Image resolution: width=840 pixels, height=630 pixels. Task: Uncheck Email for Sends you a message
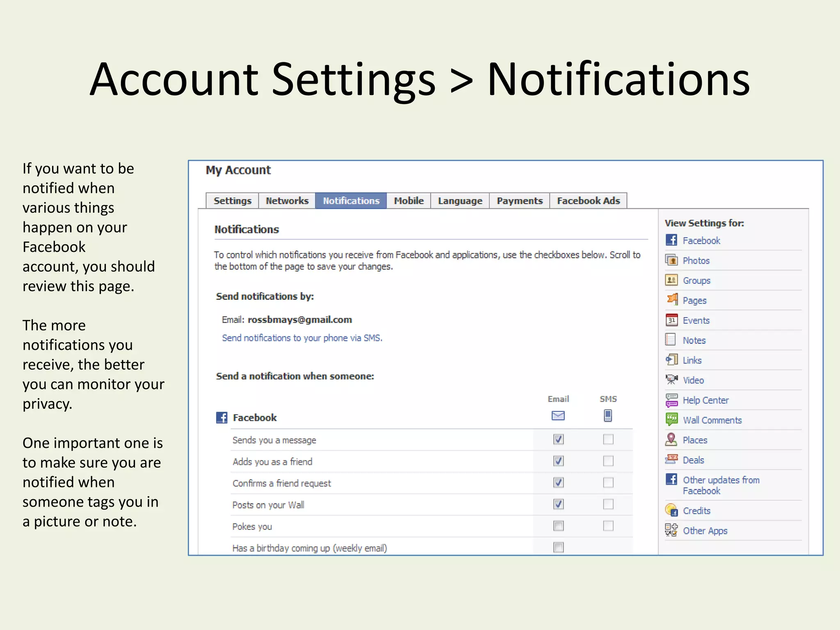(558, 439)
